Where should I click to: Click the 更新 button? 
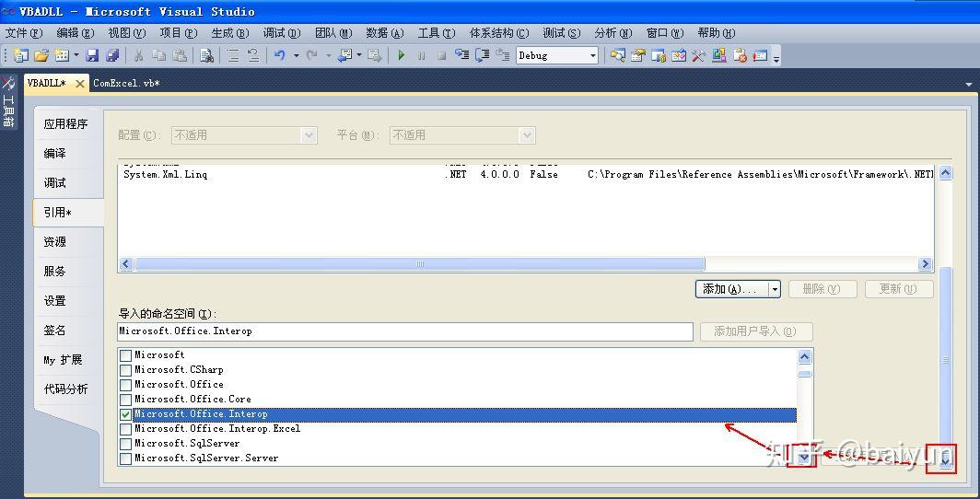coord(899,289)
